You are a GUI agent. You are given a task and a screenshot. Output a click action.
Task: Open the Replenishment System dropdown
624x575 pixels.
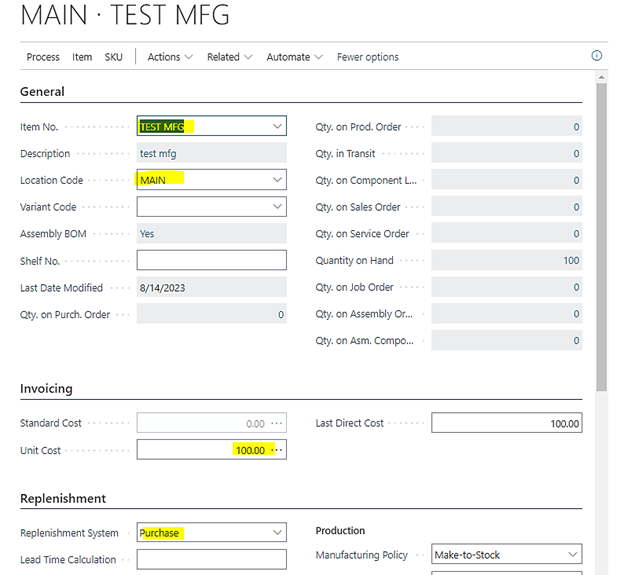(277, 533)
